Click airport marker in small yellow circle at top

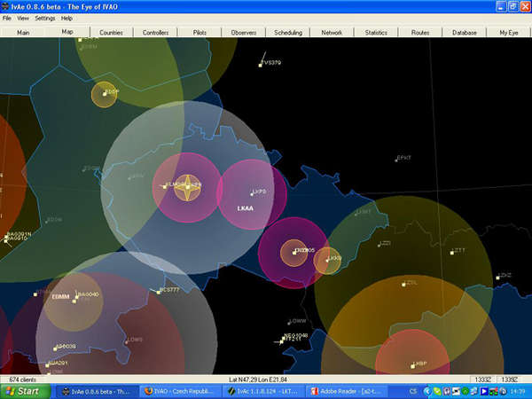click(x=105, y=94)
